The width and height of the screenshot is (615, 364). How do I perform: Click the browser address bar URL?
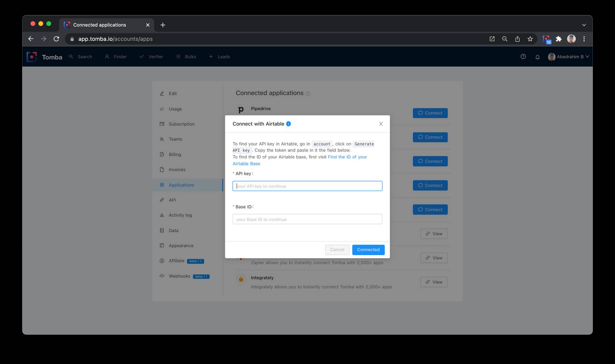tap(115, 39)
